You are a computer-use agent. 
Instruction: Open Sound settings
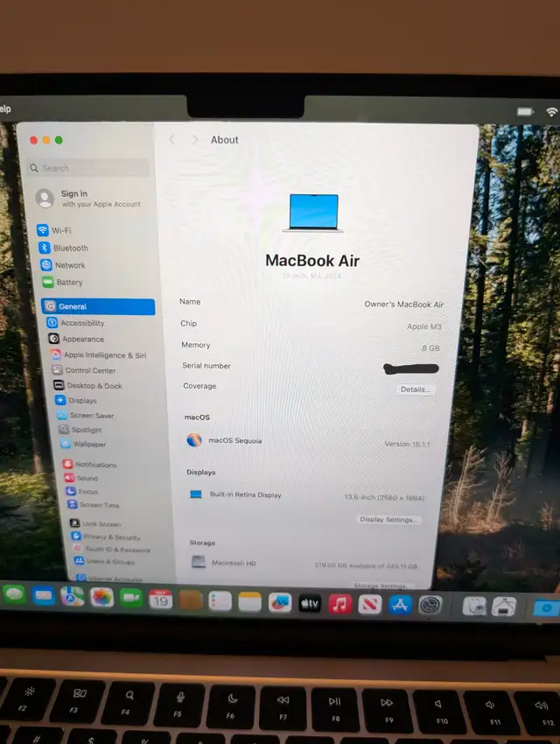[81, 478]
